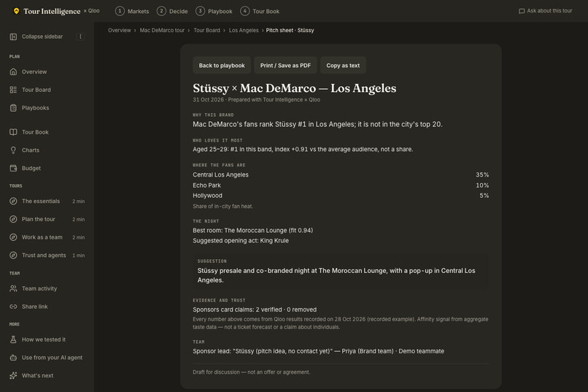Click the chat bubble icon near Ask about this tour
This screenshot has width=588, height=392.
pos(522,11)
